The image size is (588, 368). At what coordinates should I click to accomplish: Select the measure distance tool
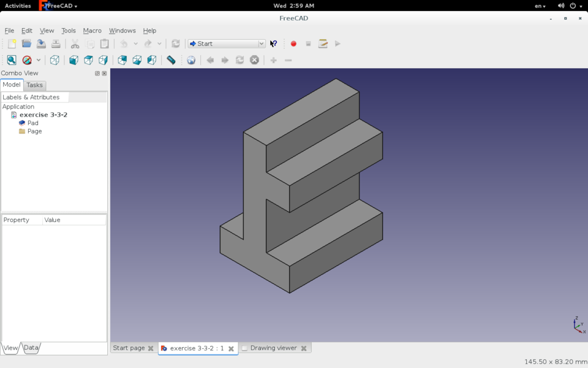[x=171, y=59]
